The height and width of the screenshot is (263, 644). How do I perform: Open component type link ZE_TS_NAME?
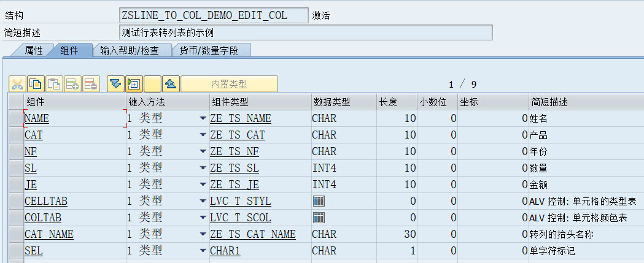coord(240,118)
